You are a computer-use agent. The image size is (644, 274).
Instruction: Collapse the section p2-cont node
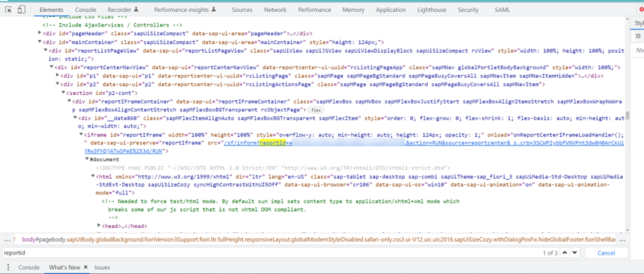(64, 93)
